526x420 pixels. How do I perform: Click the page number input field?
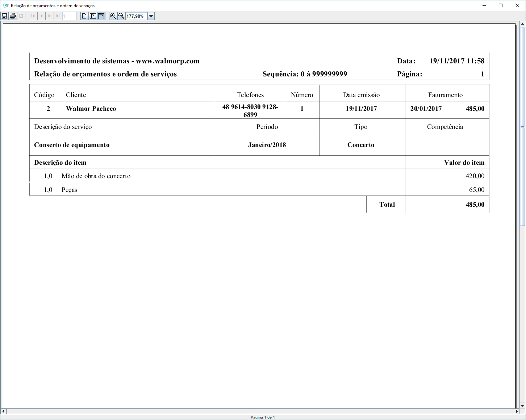pyautogui.click(x=69, y=16)
